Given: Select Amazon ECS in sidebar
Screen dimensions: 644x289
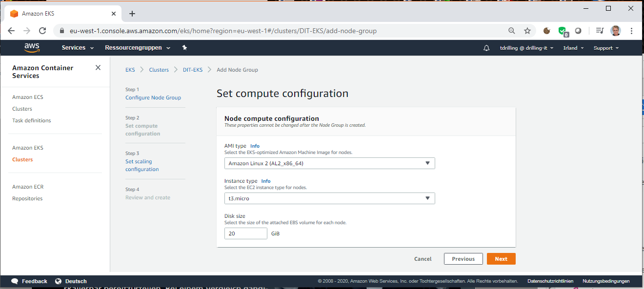Looking at the screenshot, I should pyautogui.click(x=28, y=97).
